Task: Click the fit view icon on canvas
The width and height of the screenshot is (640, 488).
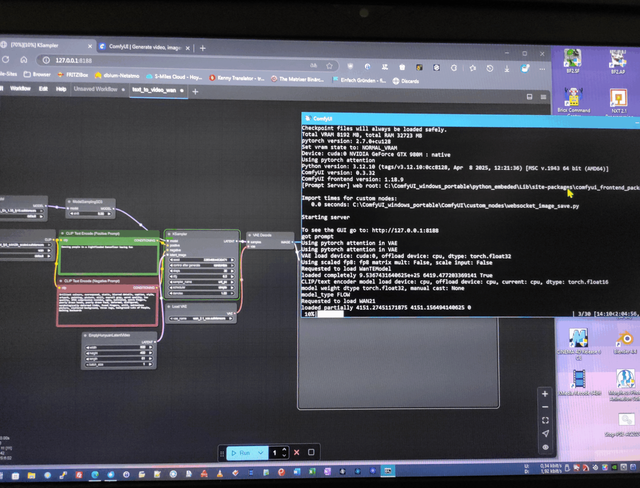Action: coord(545,420)
